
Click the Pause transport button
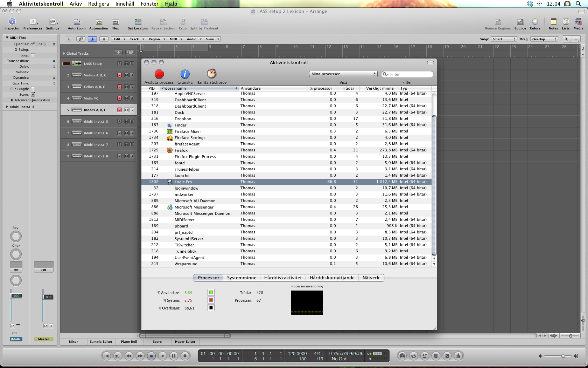174,356
